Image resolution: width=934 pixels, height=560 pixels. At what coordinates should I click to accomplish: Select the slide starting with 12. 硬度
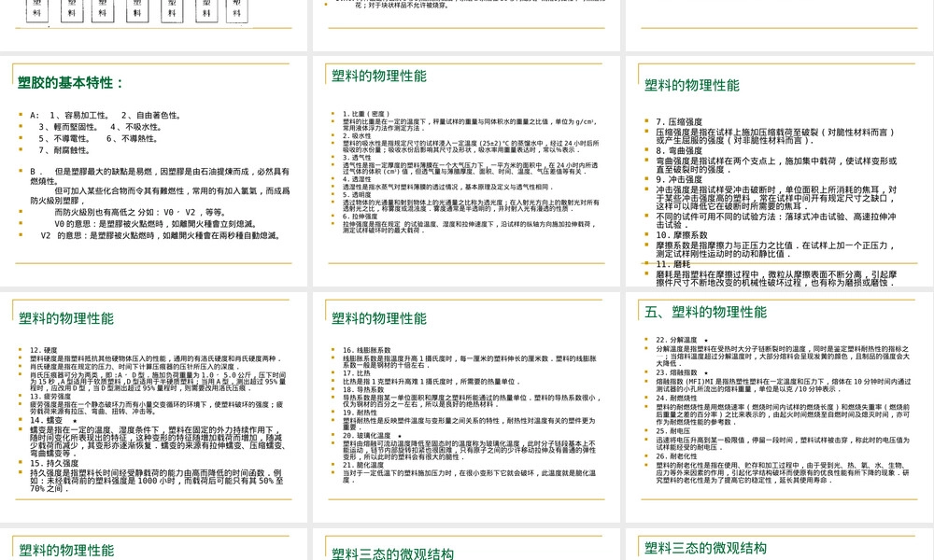point(154,407)
